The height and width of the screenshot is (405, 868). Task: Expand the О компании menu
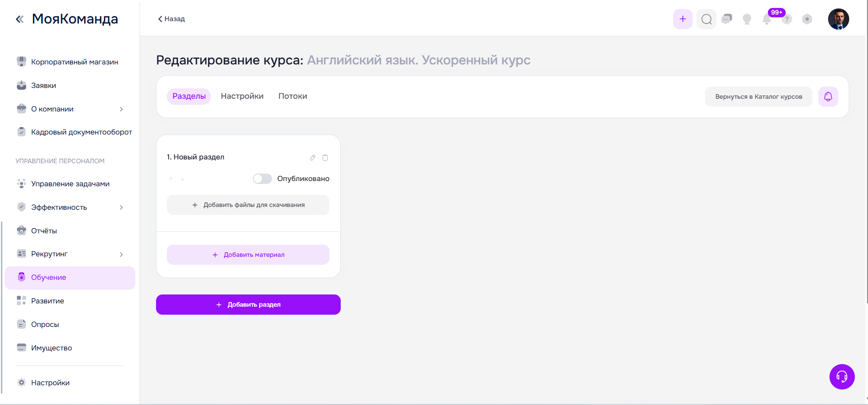(121, 109)
